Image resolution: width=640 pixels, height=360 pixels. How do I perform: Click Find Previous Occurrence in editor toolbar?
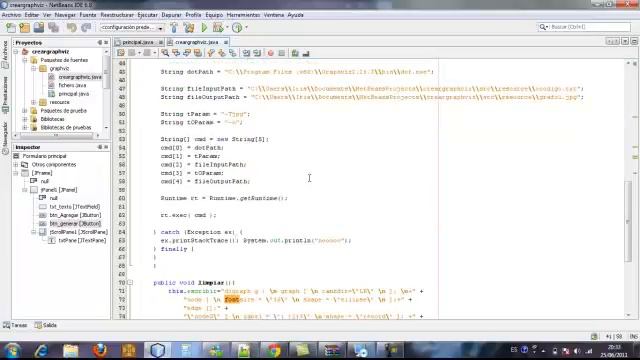176,53
